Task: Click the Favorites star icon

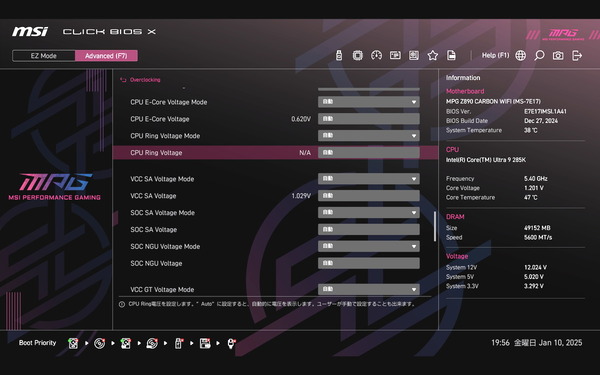Action: click(433, 55)
